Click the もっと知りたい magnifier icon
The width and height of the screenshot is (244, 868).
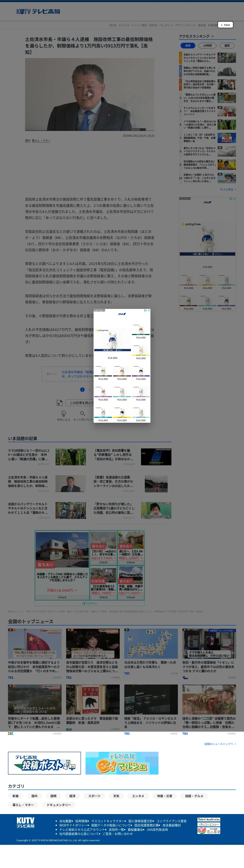[83, 413]
